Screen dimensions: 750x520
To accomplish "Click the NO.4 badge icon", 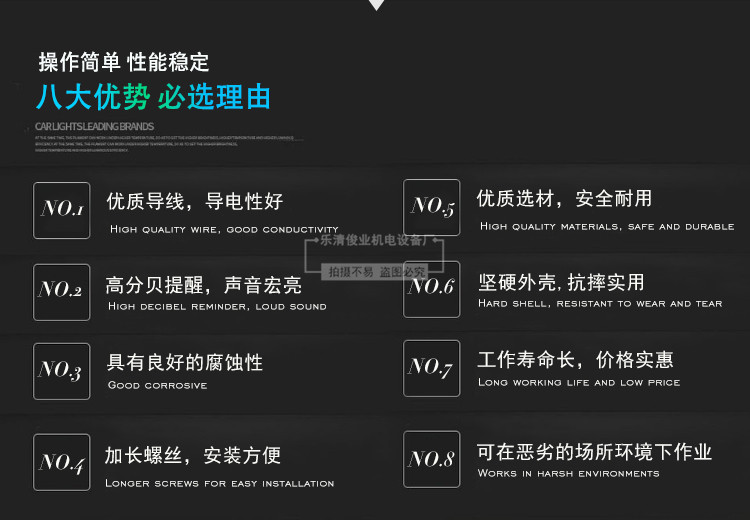I will click(x=62, y=462).
